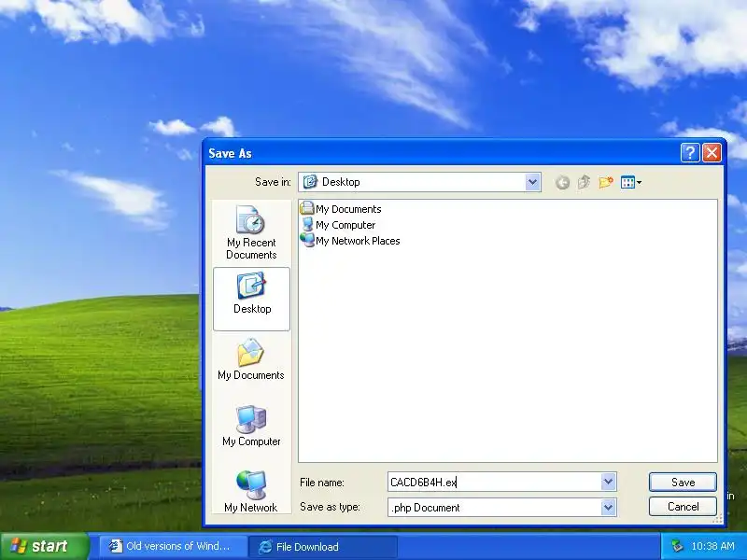The image size is (747, 560).
Task: Select My Computer in the file list
Action: tap(338, 225)
